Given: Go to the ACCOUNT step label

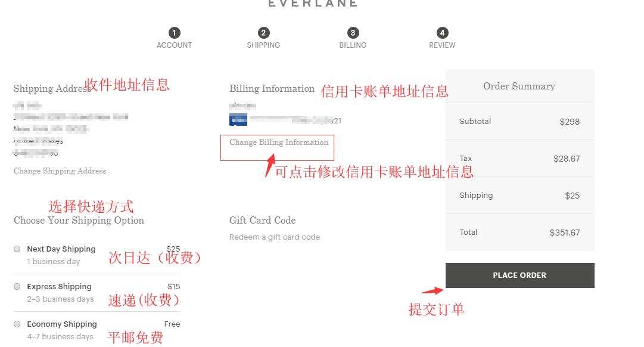Looking at the screenshot, I should pos(174,45).
